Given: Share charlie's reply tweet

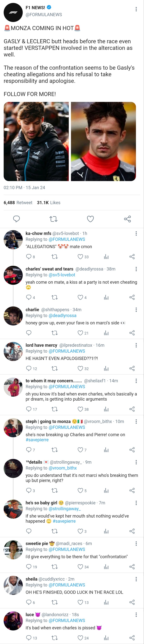Looking at the screenshot, I should pos(132,333).
